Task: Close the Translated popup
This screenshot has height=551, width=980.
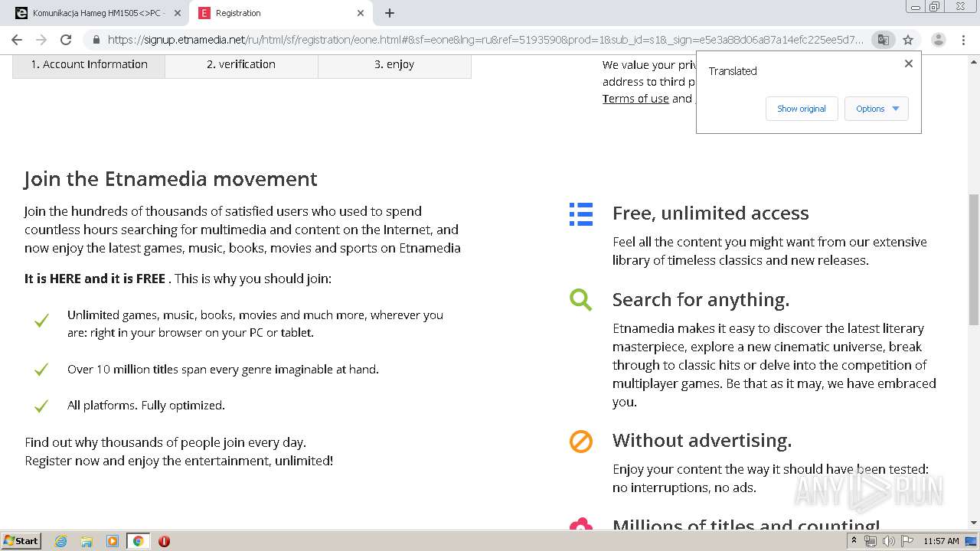Action: (x=909, y=64)
